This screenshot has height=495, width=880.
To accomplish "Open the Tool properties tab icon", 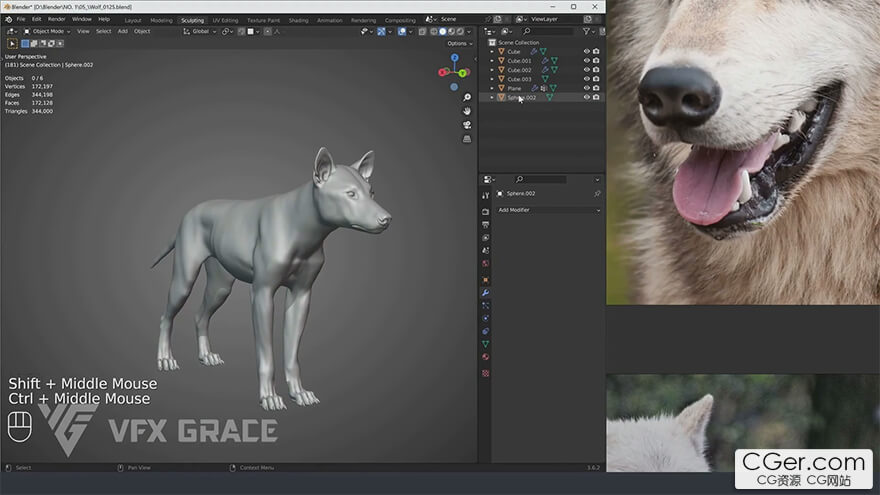I will click(485, 195).
